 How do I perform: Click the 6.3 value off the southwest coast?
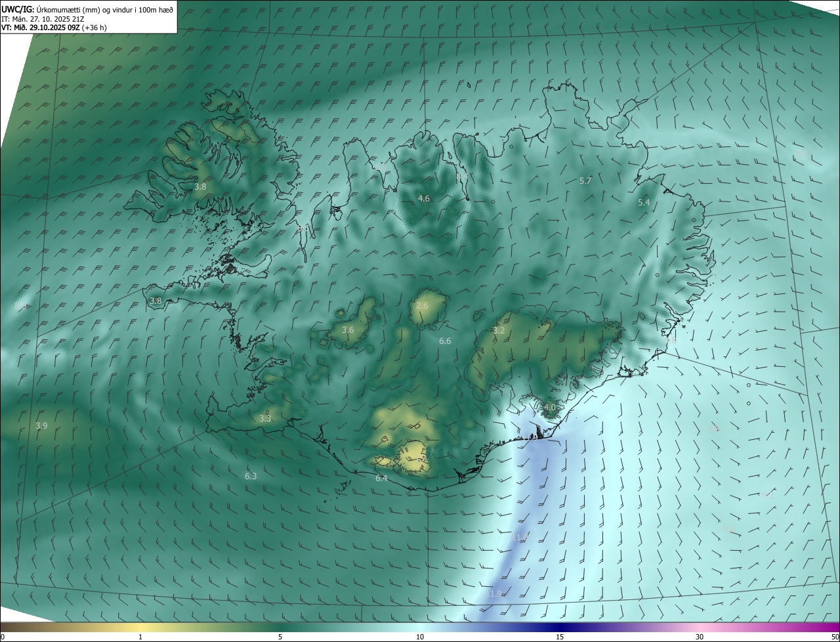click(x=251, y=477)
